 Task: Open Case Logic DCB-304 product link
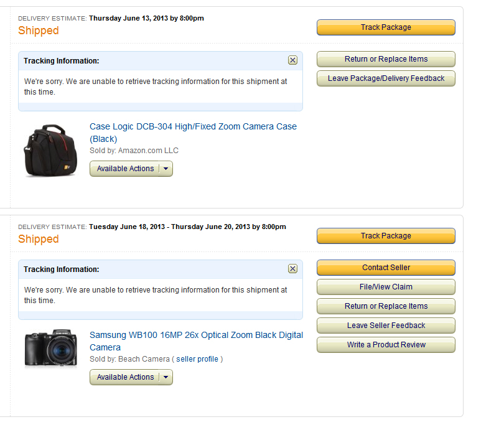click(193, 127)
